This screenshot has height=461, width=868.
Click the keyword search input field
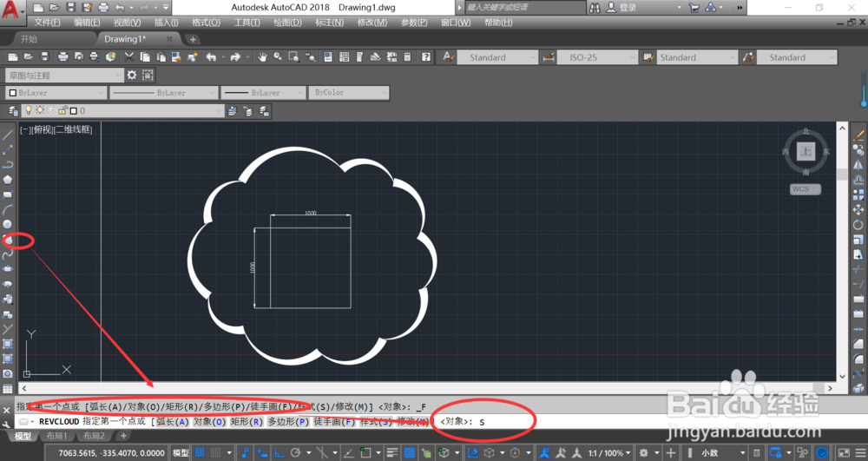tap(523, 7)
